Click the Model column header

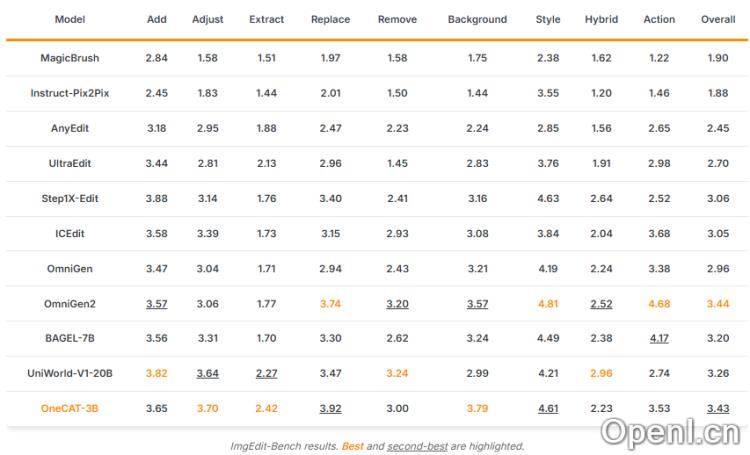tap(70, 20)
